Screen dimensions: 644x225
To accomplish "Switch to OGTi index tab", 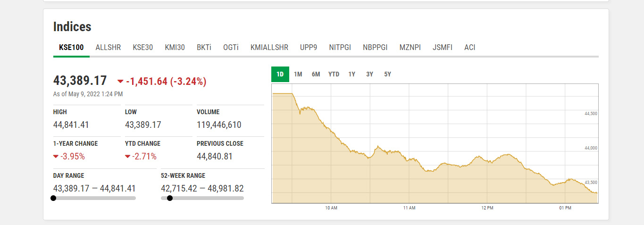I will (x=231, y=48).
